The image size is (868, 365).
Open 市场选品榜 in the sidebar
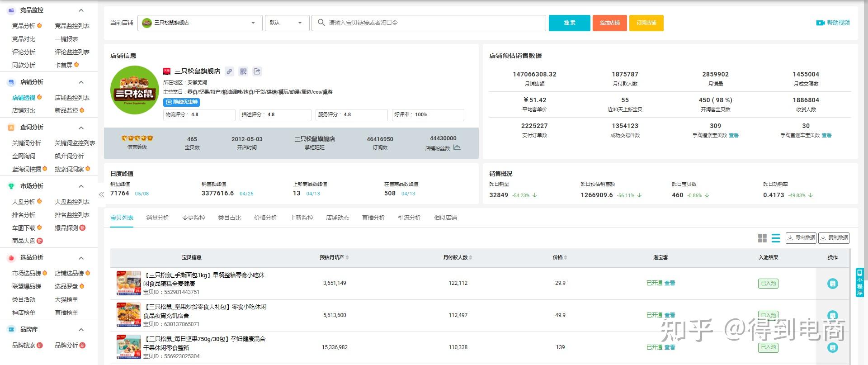point(27,273)
